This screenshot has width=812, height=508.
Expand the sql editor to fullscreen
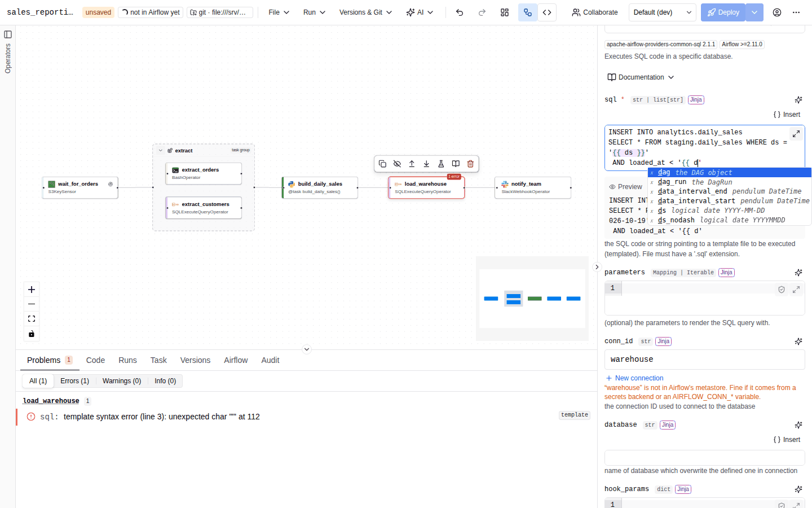[x=796, y=134]
